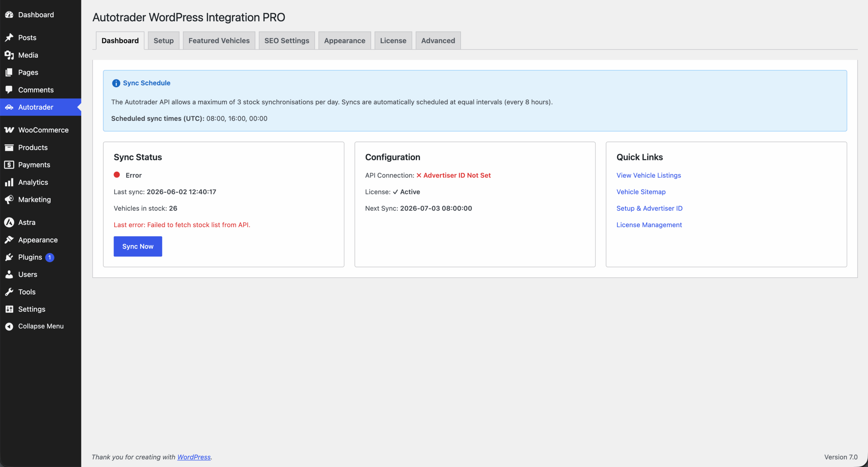
Task: Open the Advanced tab
Action: coord(438,41)
